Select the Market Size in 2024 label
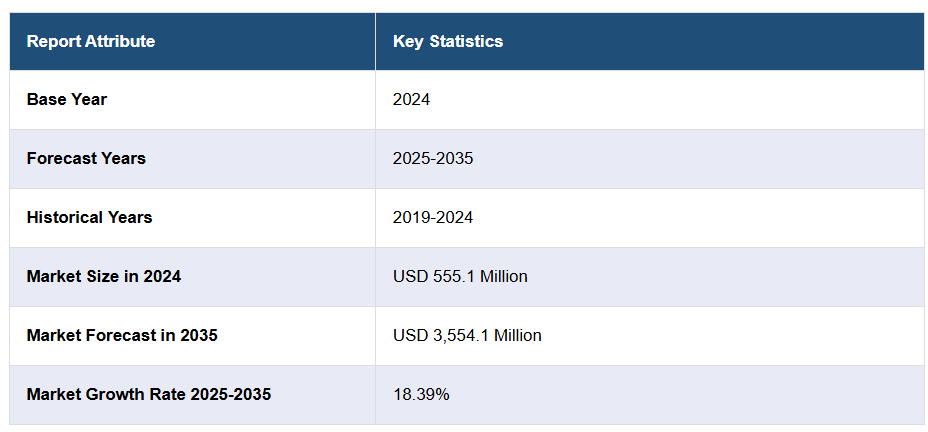Image resolution: width=928 pixels, height=432 pixels. tap(104, 276)
